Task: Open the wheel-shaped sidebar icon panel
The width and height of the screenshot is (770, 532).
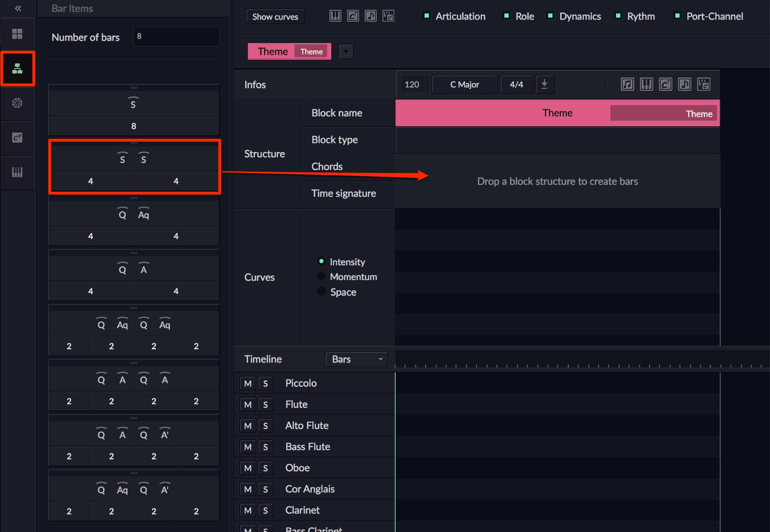Action: pyautogui.click(x=17, y=103)
